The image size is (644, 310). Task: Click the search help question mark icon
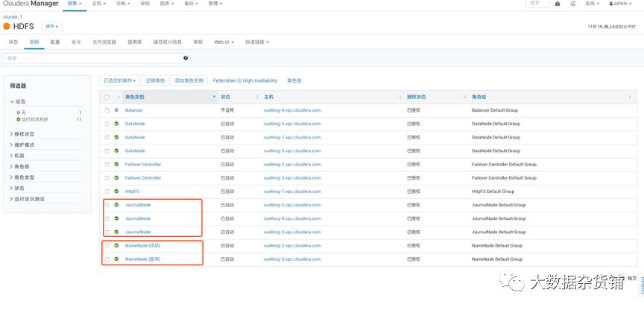click(x=186, y=58)
